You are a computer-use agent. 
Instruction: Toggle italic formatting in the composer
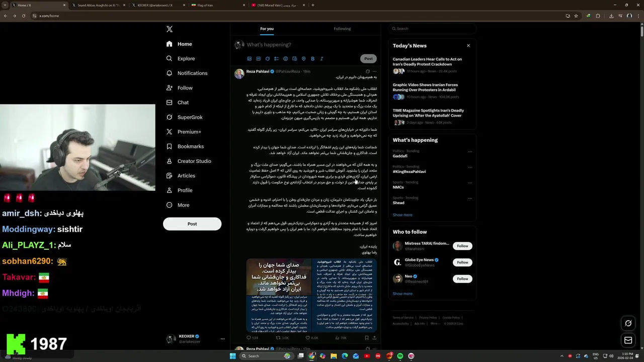click(321, 59)
